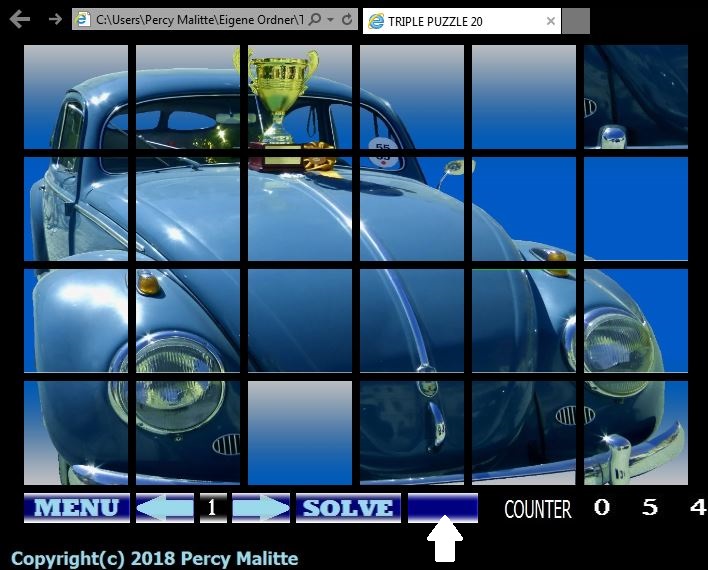Go back with the browser back arrow
Image resolution: width=708 pixels, height=570 pixels.
20,19
